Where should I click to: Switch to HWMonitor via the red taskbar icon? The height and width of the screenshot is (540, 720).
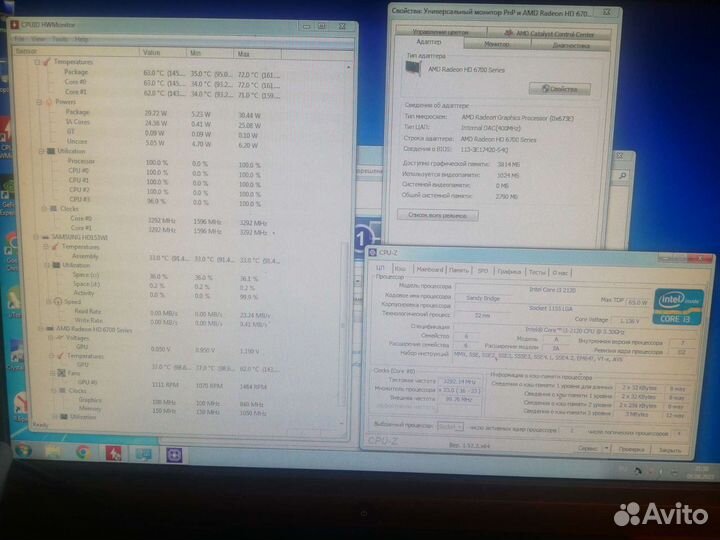[113, 454]
